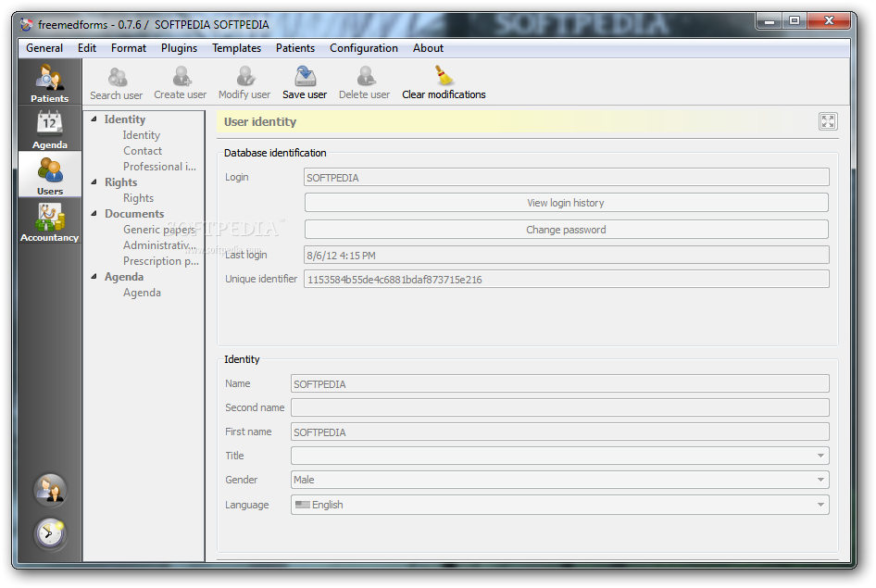Open the Title dropdown

[560, 456]
